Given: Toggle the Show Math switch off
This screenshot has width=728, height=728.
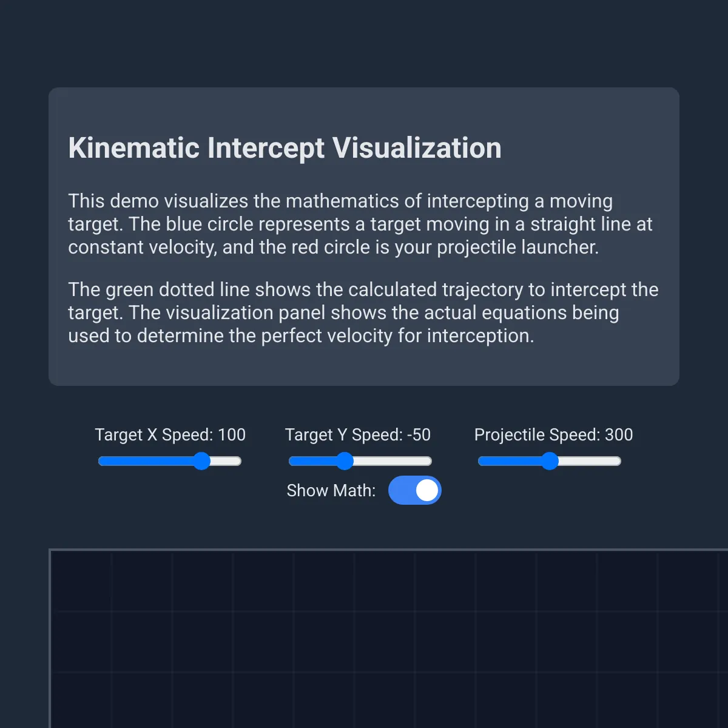Looking at the screenshot, I should 414,490.
